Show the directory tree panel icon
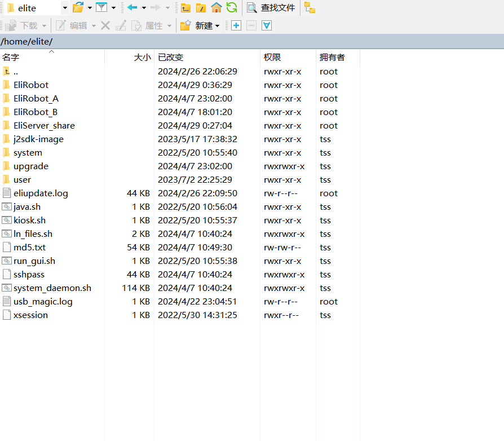Screen dimensions: 504x441 310,7
